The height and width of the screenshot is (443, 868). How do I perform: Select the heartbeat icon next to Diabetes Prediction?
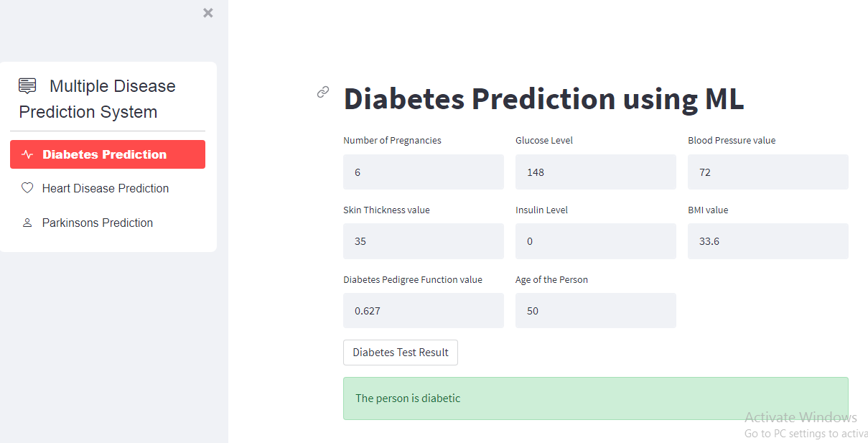click(x=27, y=154)
